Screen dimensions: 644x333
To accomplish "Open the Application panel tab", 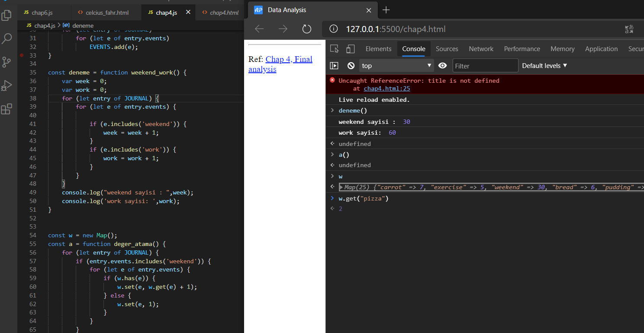I will (x=601, y=49).
